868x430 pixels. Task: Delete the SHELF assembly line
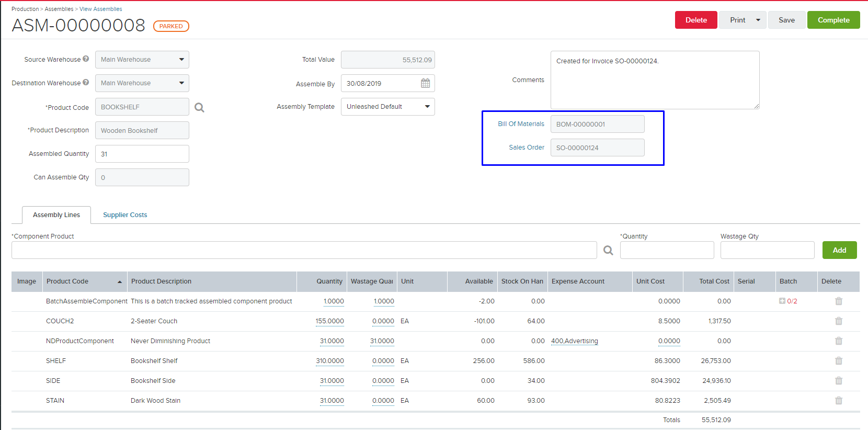pyautogui.click(x=839, y=361)
